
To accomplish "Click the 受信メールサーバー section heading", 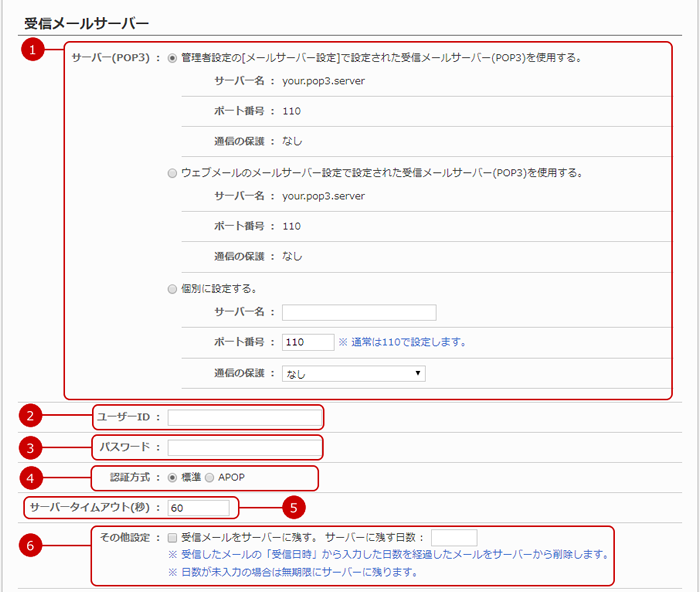I will (86, 21).
